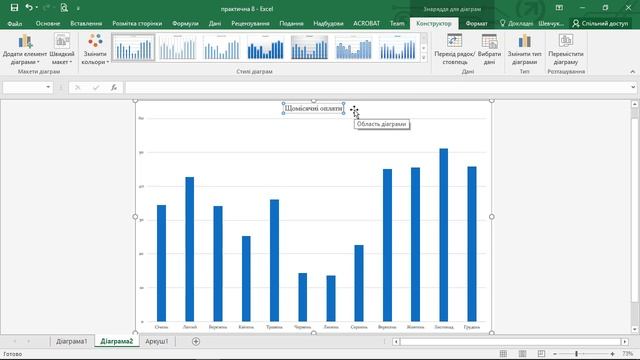The width and height of the screenshot is (640, 360).
Task: Click the 73% zoom level
Action: [628, 354]
